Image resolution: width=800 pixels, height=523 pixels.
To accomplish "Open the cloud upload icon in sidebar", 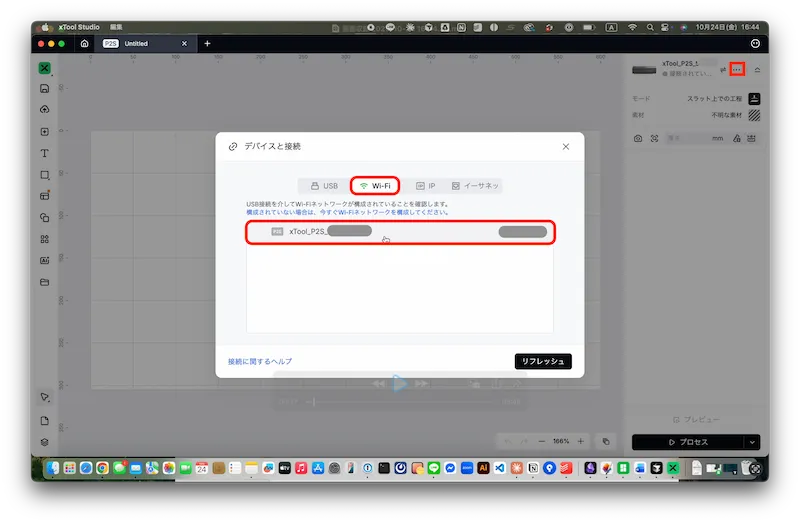I will point(45,110).
